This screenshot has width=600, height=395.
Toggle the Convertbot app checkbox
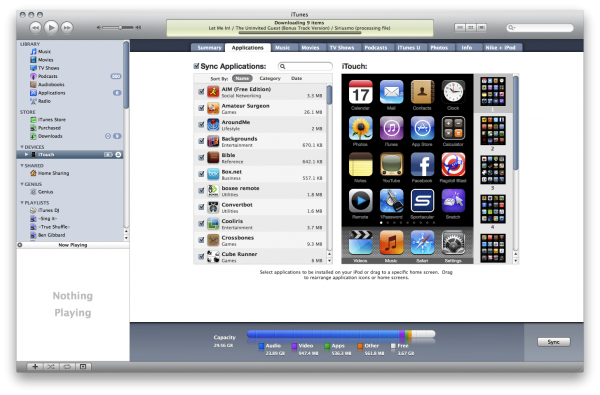[201, 207]
